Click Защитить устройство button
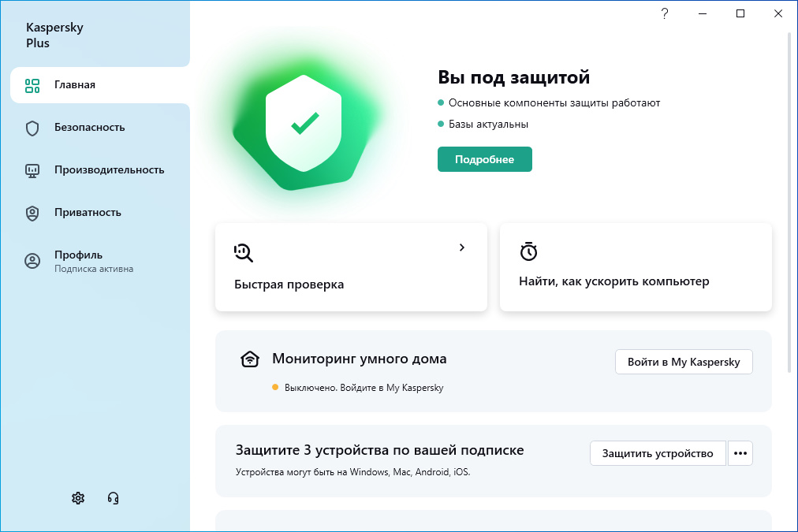 658,453
